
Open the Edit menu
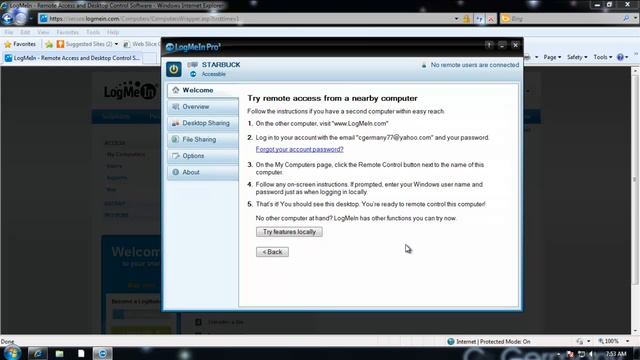tap(25, 32)
